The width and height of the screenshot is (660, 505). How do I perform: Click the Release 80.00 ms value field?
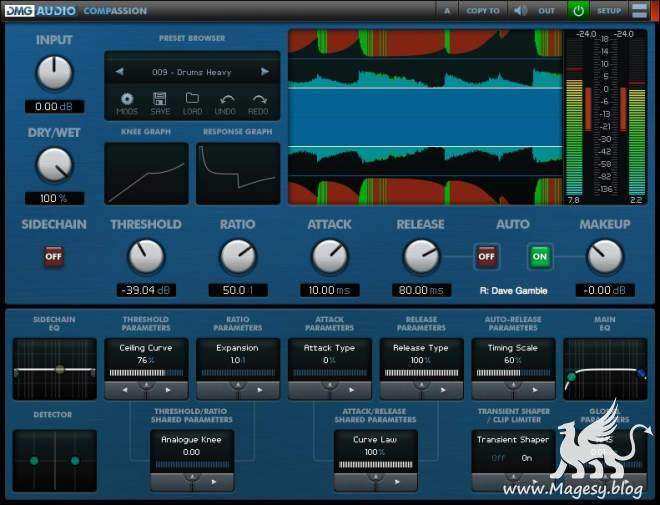click(x=421, y=290)
